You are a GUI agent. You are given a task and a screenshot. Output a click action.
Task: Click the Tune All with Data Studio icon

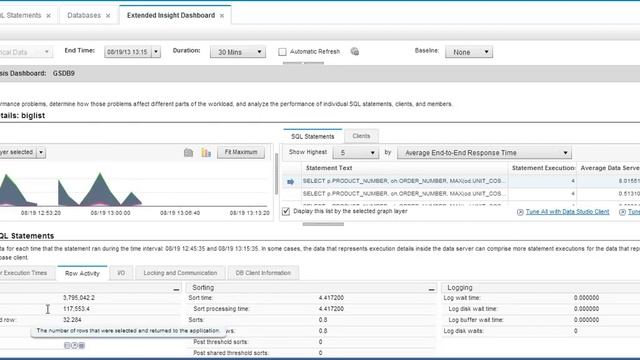(x=520, y=212)
